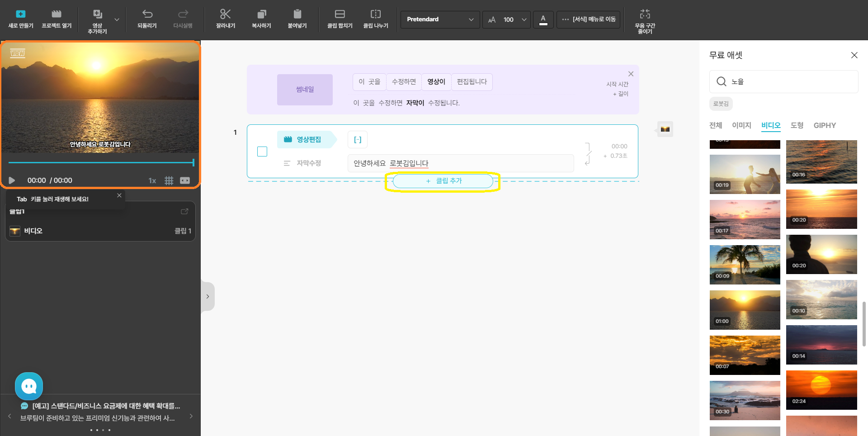Click the 썸네일 thumbnail box
The width and height of the screenshot is (868, 436).
(305, 90)
